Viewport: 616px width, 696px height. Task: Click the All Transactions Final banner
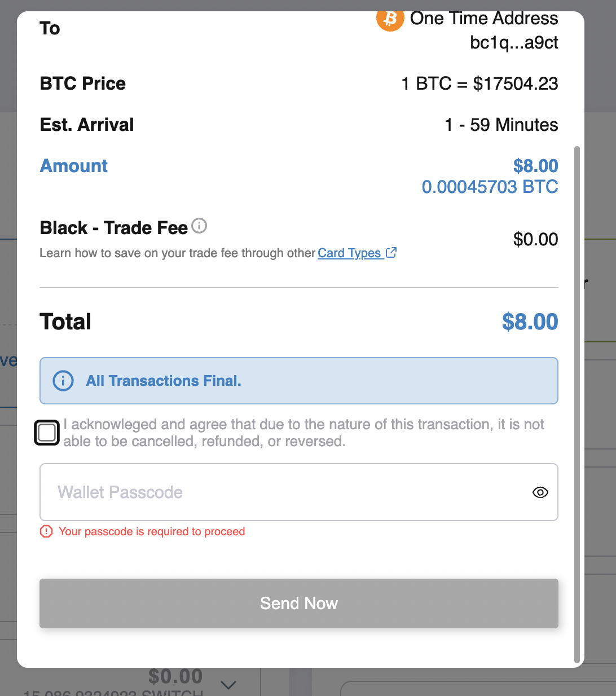pos(299,381)
